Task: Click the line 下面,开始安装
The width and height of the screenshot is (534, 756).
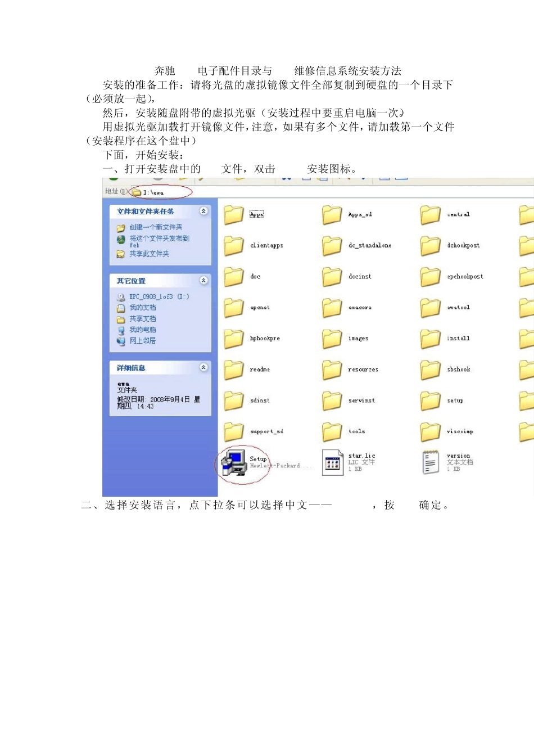Action: coord(143,155)
